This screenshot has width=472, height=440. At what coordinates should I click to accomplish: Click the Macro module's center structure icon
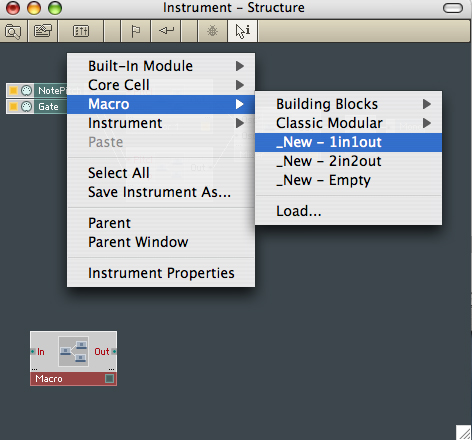74,351
